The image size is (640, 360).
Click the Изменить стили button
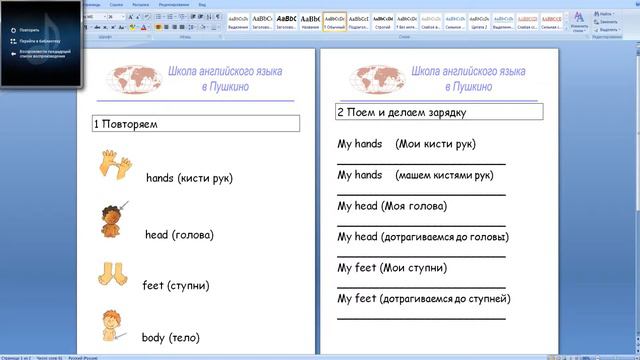coord(579,22)
